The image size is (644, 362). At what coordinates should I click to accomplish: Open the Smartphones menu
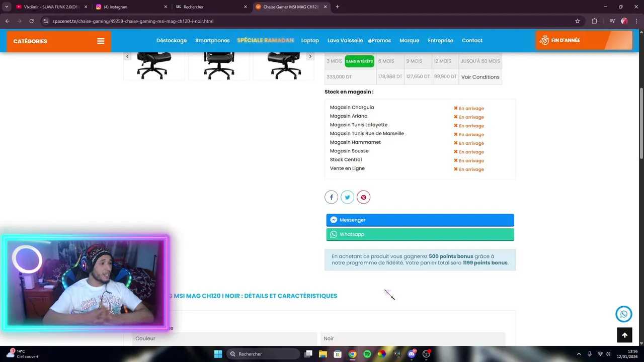click(x=212, y=41)
